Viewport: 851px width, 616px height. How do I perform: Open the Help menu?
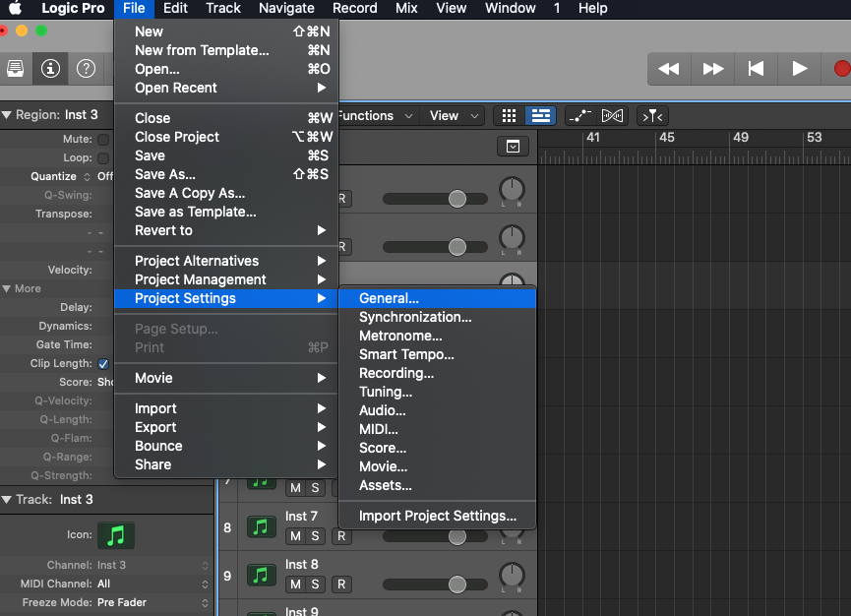592,8
